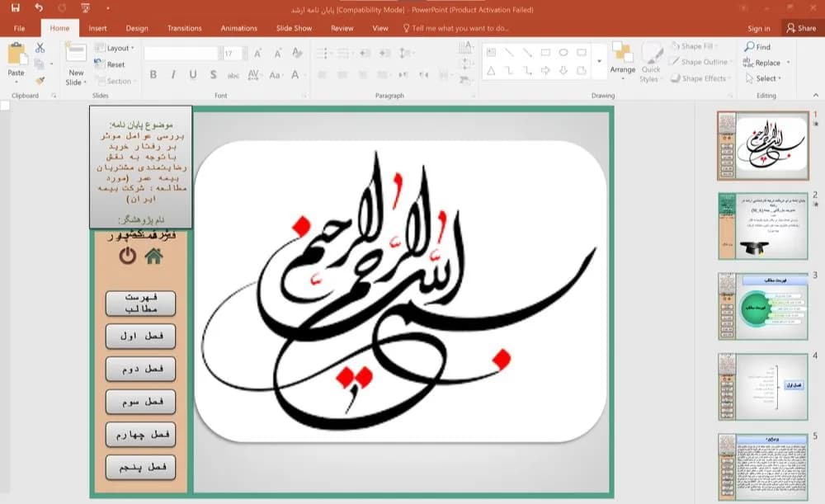Open Quick Styles gallery
The image size is (825, 504).
pos(651,62)
